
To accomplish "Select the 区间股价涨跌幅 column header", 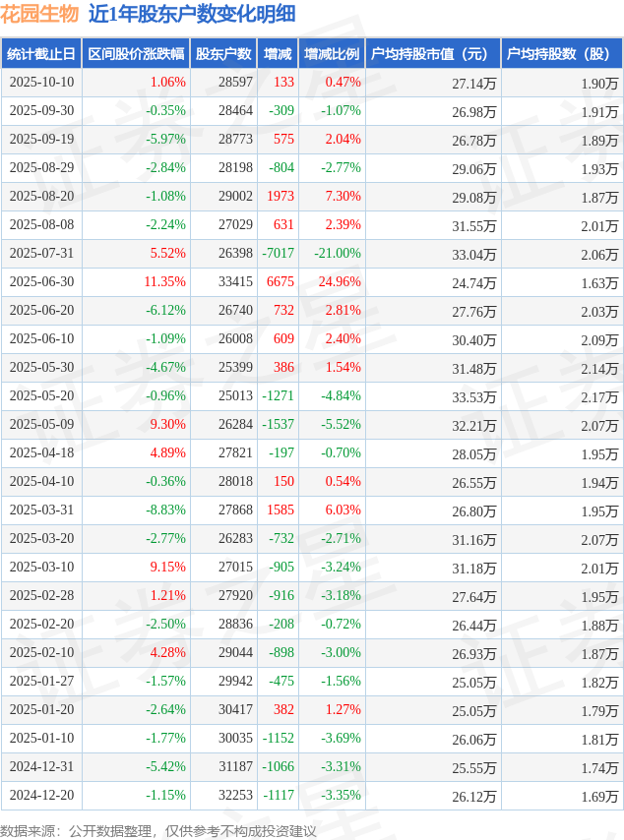I will click(135, 54).
